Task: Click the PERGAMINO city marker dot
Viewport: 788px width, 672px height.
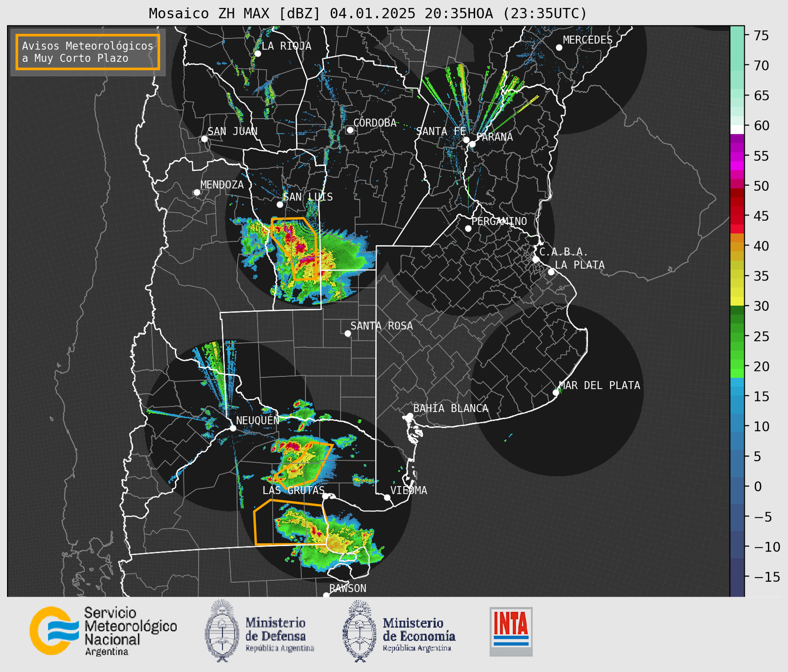Action: (468, 229)
